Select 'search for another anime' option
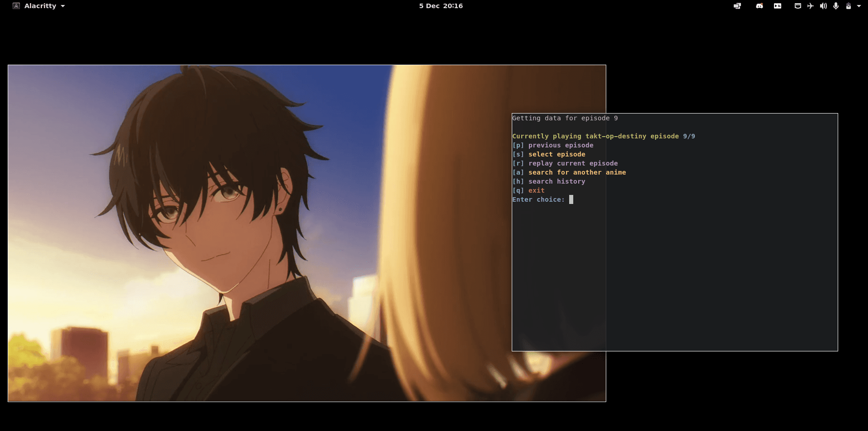Screen dimensions: 868x431 [x=577, y=172]
